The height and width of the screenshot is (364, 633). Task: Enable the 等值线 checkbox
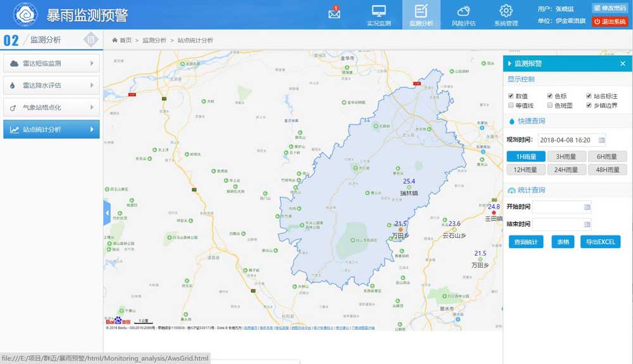coord(511,106)
